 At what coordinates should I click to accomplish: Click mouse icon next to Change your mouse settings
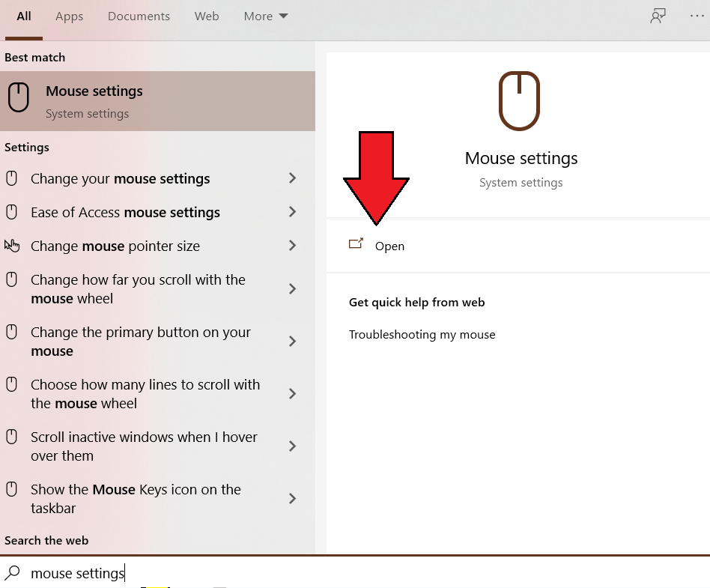12,178
